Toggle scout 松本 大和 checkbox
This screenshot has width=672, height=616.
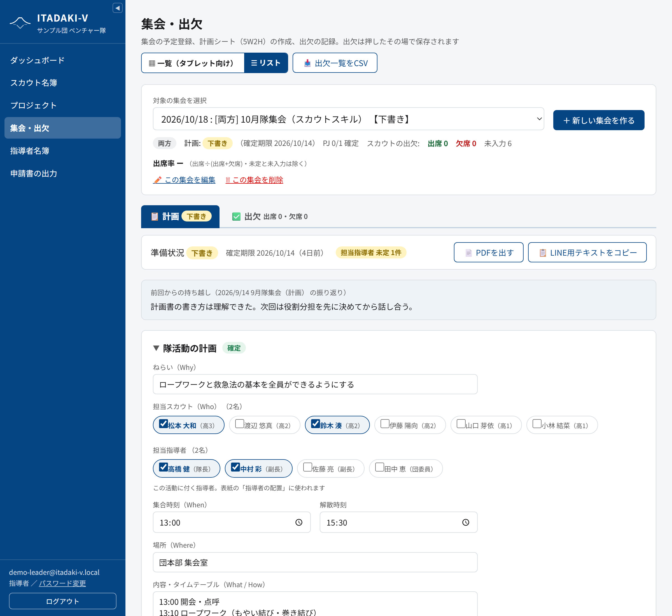click(x=163, y=424)
